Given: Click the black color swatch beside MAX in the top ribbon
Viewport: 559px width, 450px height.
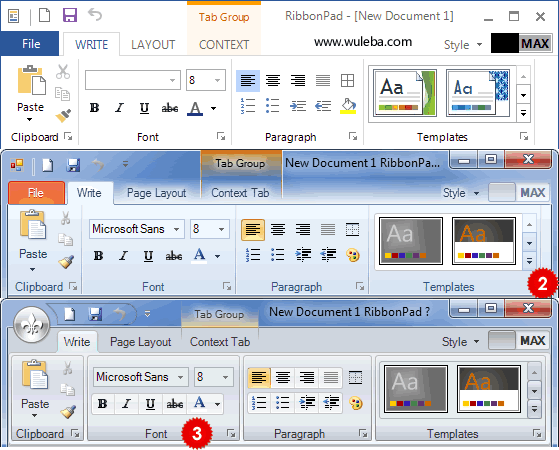Looking at the screenshot, I should (505, 44).
